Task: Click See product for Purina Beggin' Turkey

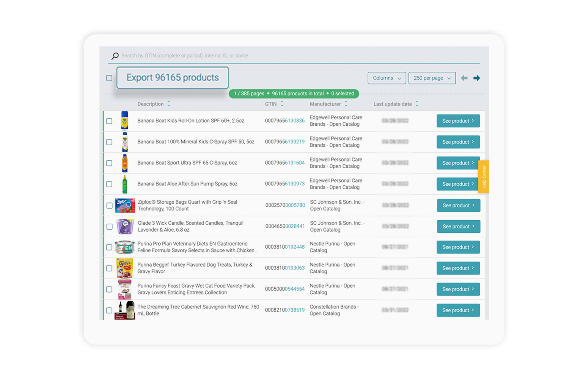Action: [458, 268]
